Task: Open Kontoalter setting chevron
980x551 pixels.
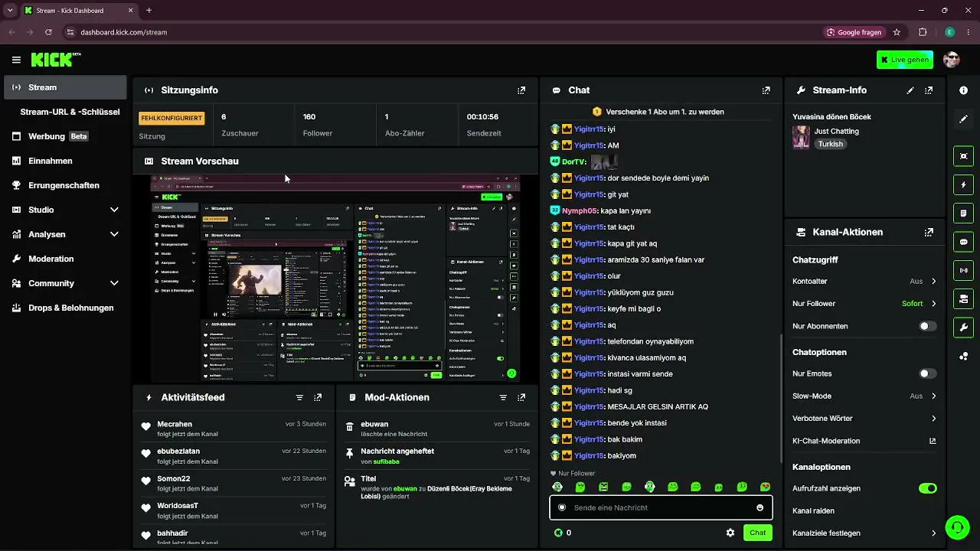Action: [933, 282]
